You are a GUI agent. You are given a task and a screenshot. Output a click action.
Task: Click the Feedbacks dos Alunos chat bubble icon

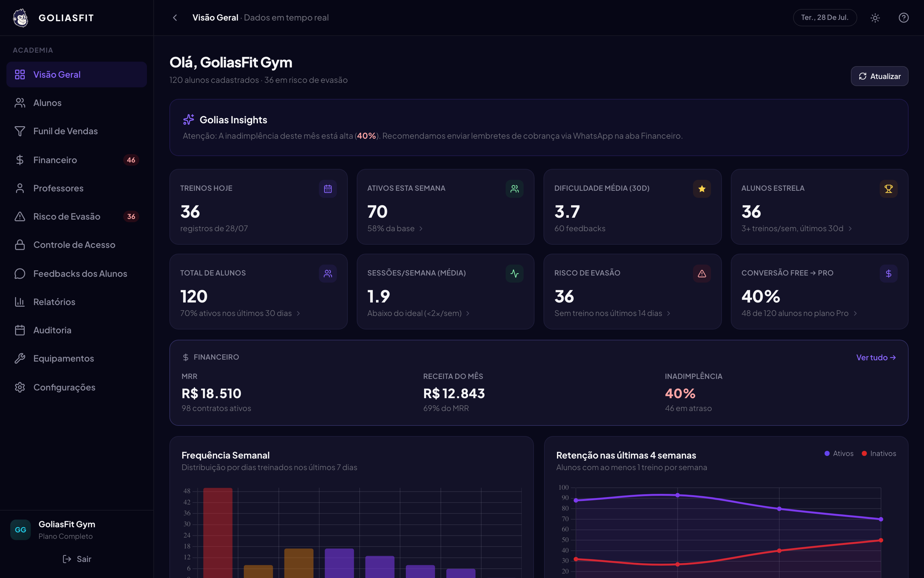20,273
